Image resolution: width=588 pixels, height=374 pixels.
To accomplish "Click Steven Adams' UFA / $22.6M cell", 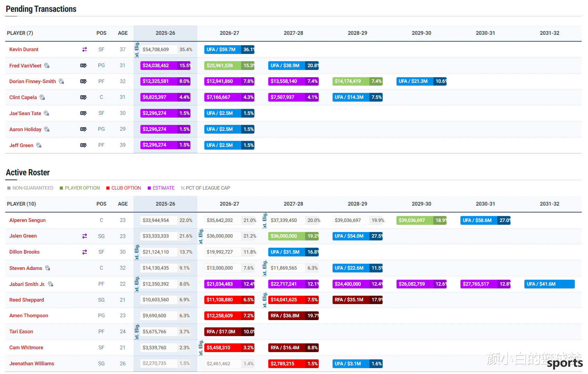I will click(357, 268).
